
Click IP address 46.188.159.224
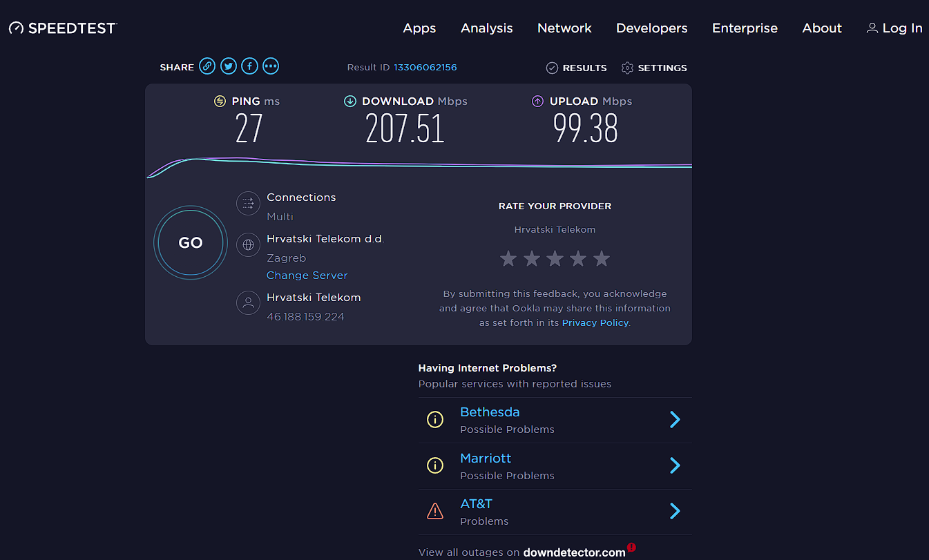[305, 316]
